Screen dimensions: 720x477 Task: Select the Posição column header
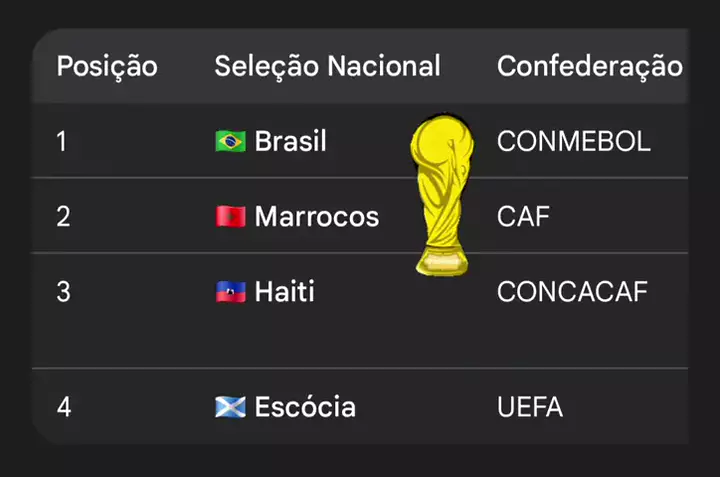107,67
